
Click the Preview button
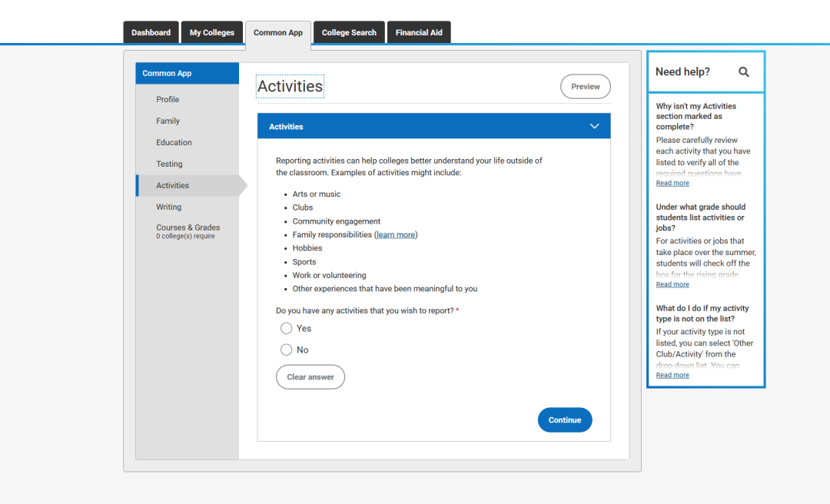point(586,86)
